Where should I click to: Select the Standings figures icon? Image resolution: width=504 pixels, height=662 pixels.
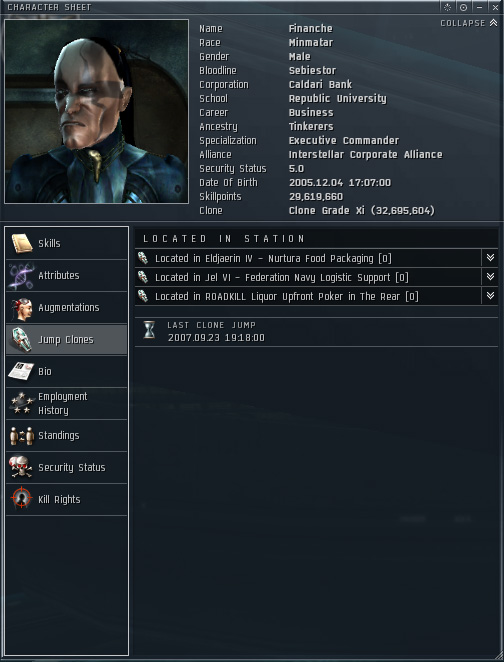22,436
